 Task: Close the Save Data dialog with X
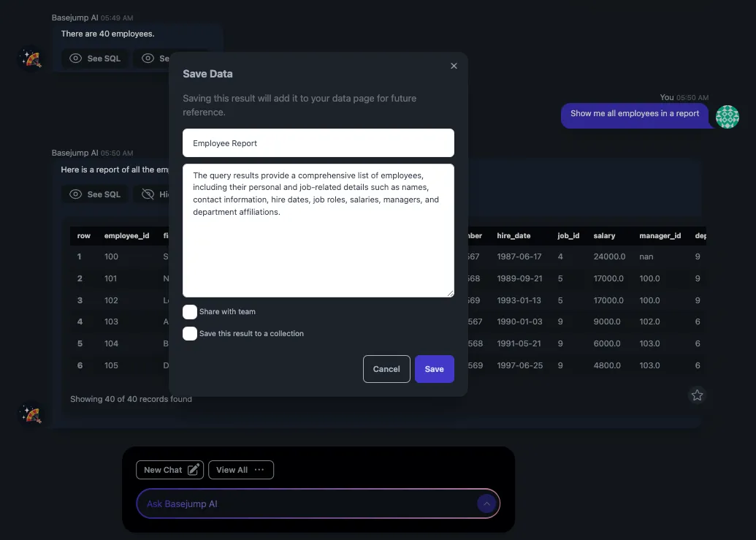(x=454, y=66)
